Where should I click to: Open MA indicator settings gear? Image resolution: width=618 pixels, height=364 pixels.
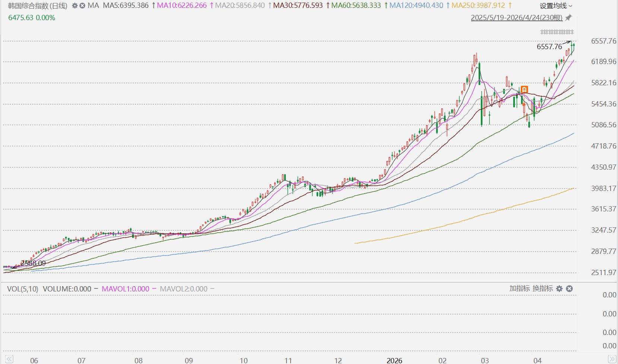[75, 6]
